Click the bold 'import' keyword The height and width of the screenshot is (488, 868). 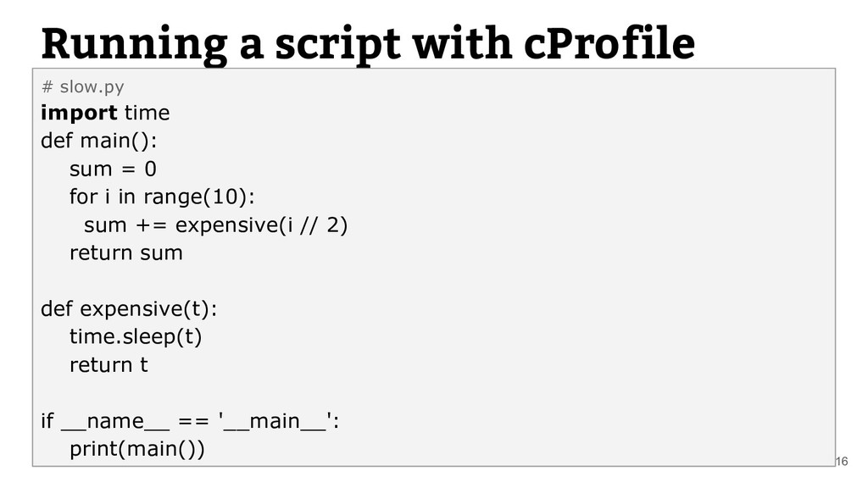click(x=79, y=113)
